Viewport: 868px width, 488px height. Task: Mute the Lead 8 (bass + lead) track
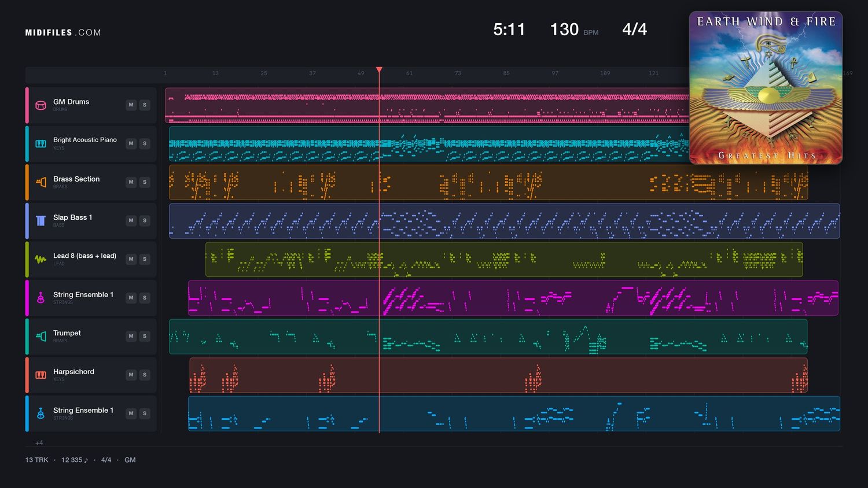click(131, 259)
